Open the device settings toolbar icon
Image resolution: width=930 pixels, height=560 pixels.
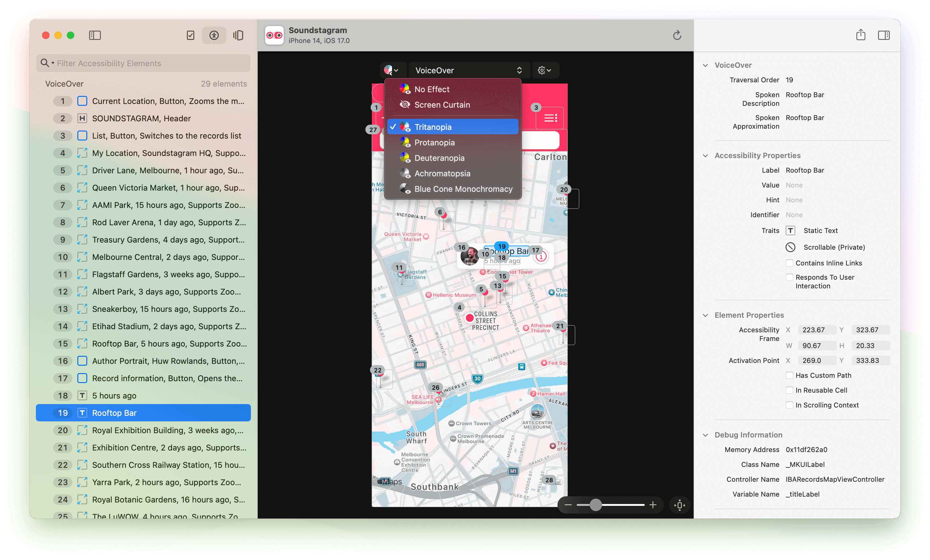pyautogui.click(x=238, y=35)
